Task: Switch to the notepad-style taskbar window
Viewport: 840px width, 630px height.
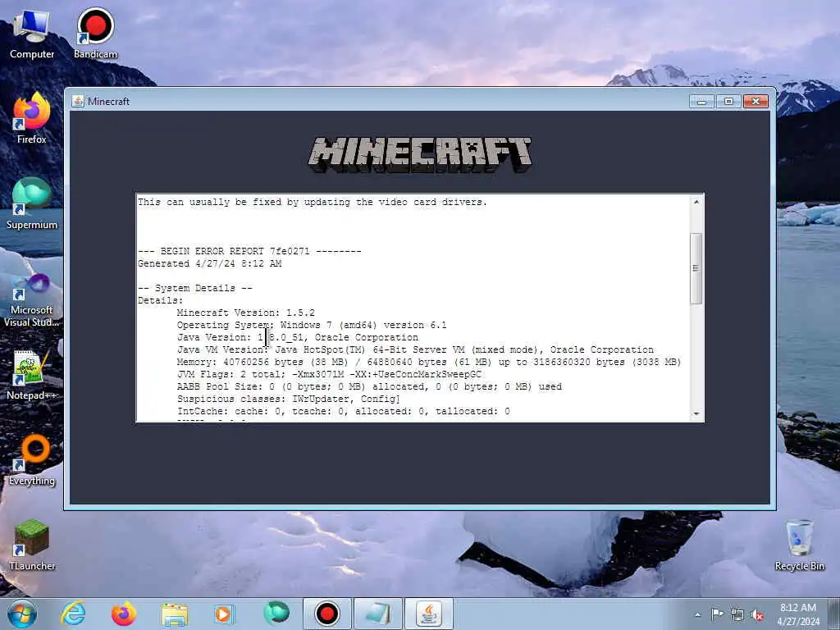Action: coord(377,614)
